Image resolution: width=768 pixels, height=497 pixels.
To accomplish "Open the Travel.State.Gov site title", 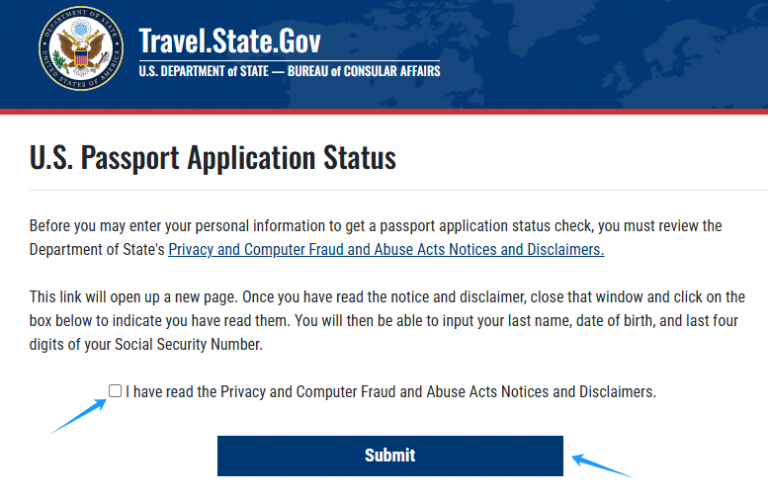I will (x=230, y=41).
